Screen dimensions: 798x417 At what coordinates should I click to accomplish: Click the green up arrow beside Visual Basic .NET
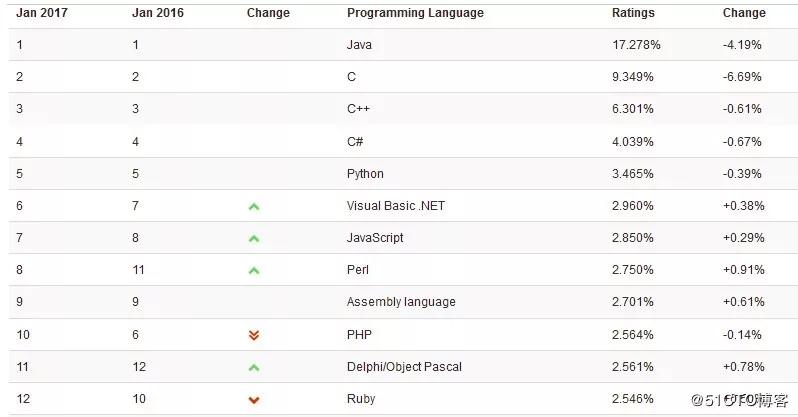point(254,206)
